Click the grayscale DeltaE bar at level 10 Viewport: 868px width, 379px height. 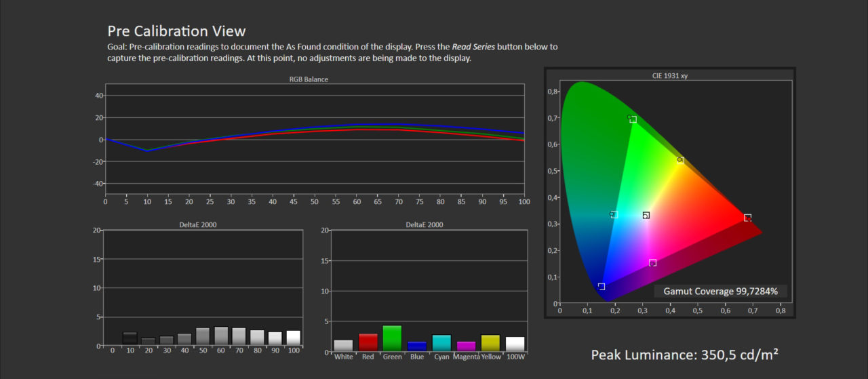(130, 338)
